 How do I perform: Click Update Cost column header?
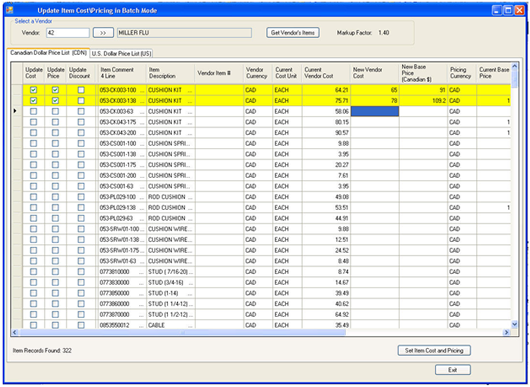tap(34, 73)
